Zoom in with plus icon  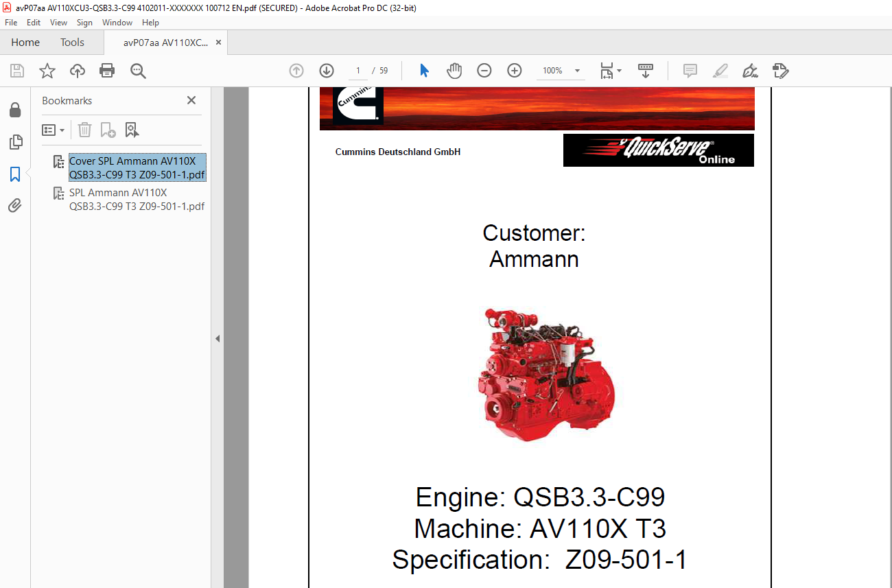pos(515,71)
